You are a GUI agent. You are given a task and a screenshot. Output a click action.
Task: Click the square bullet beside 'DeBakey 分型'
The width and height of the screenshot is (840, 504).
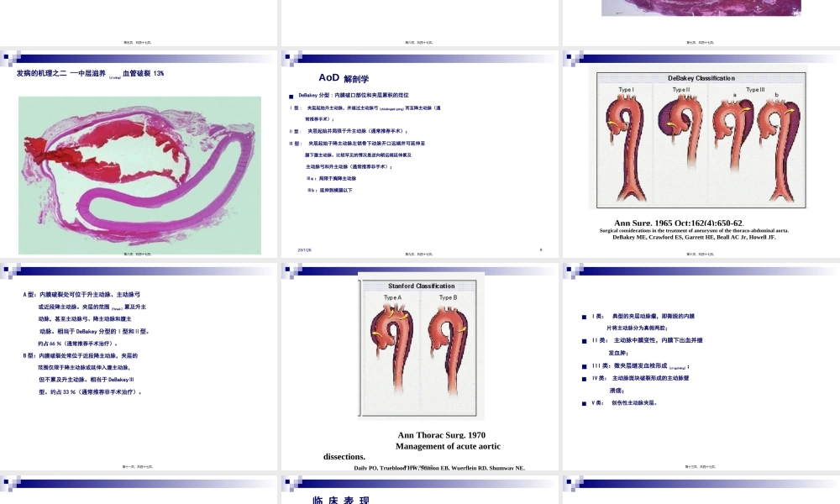290,97
